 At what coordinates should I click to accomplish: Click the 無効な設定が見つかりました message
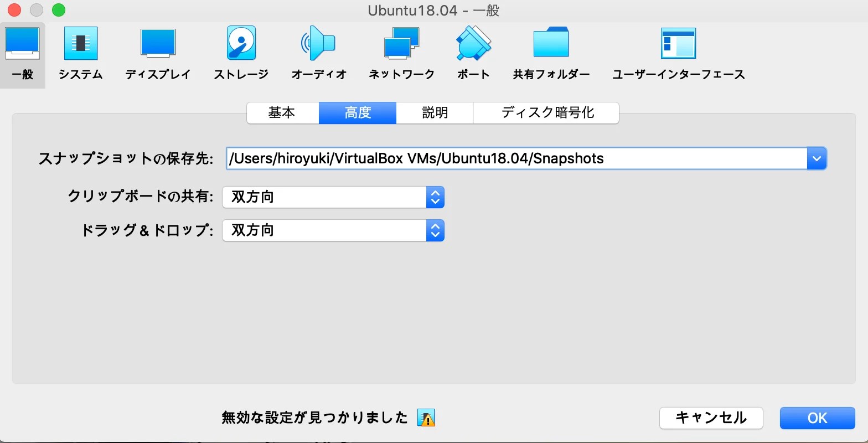point(314,418)
